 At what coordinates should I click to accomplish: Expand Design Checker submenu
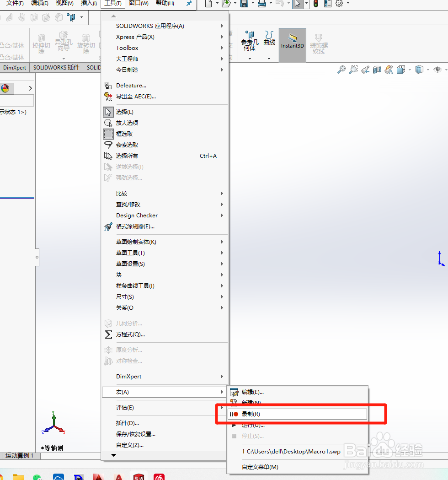pyautogui.click(x=165, y=216)
